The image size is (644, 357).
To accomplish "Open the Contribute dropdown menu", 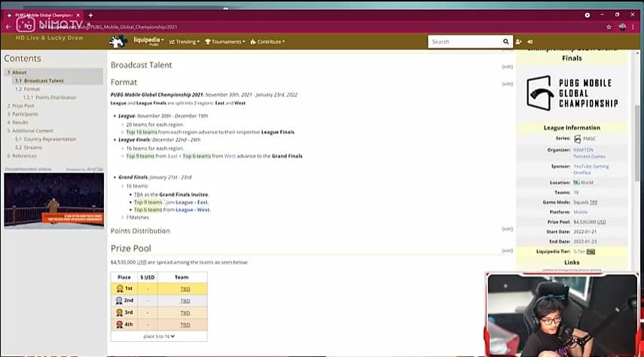I will pyautogui.click(x=267, y=42).
